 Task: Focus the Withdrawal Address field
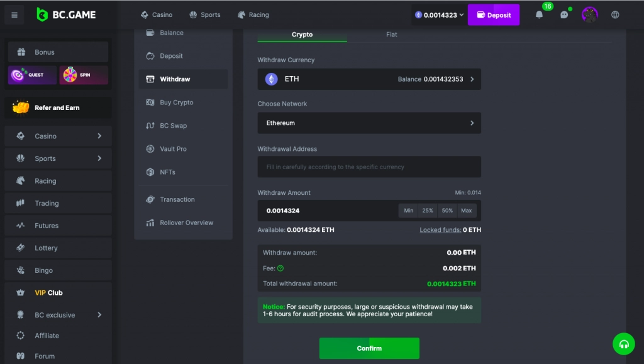[x=369, y=167]
